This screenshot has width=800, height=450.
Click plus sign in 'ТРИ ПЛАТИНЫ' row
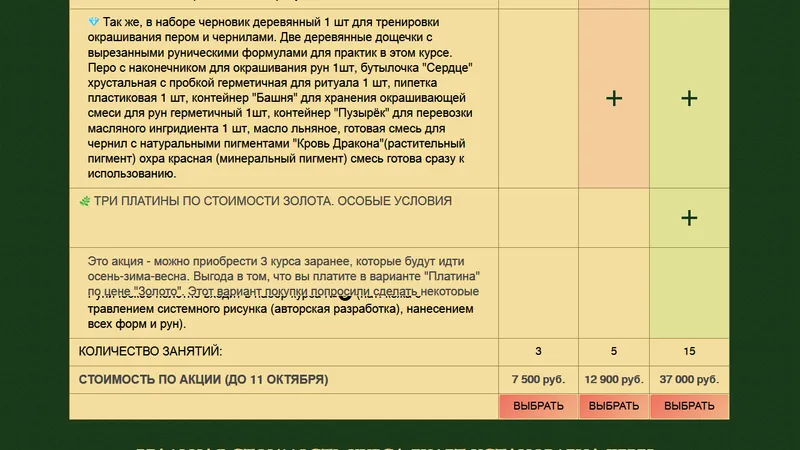click(x=689, y=218)
